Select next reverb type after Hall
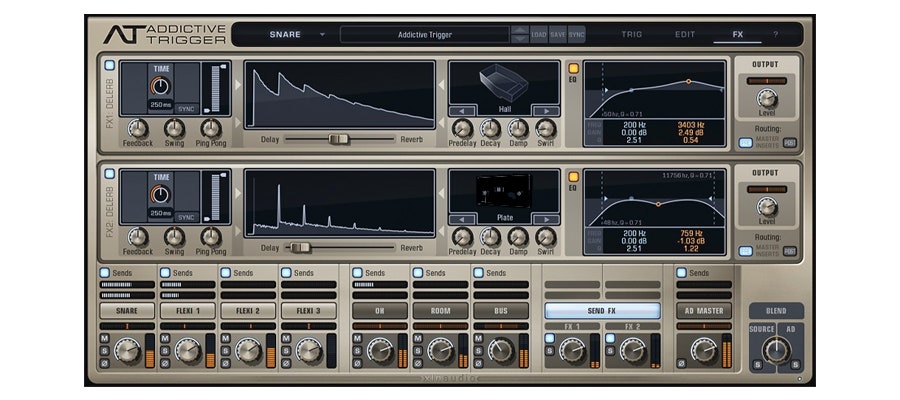The height and width of the screenshot is (400, 900). (544, 110)
